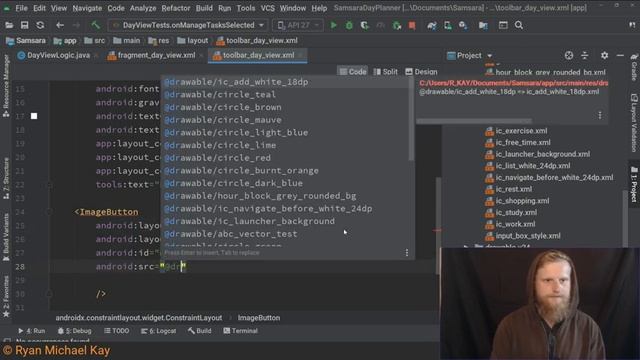Open the VCS menu
Screen dimensions: 640x360
pyautogui.click(x=267, y=8)
